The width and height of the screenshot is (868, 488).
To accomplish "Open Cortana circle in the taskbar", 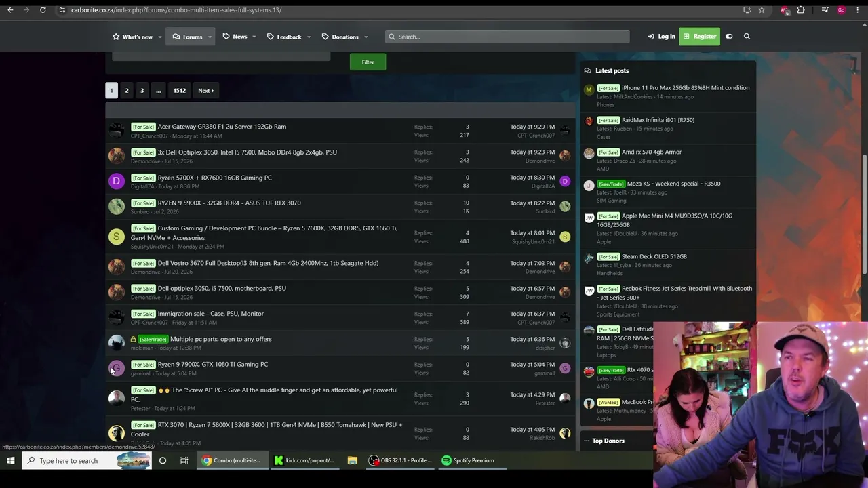I will pos(163,461).
